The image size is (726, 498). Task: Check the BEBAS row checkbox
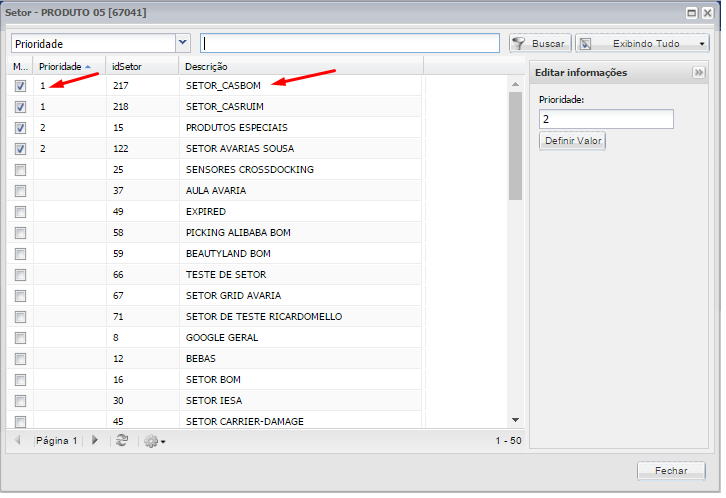(20, 359)
